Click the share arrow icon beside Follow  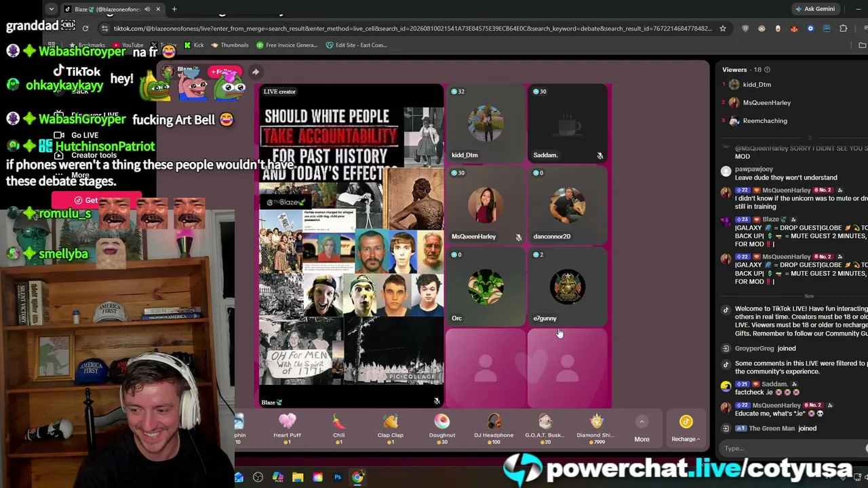256,72
